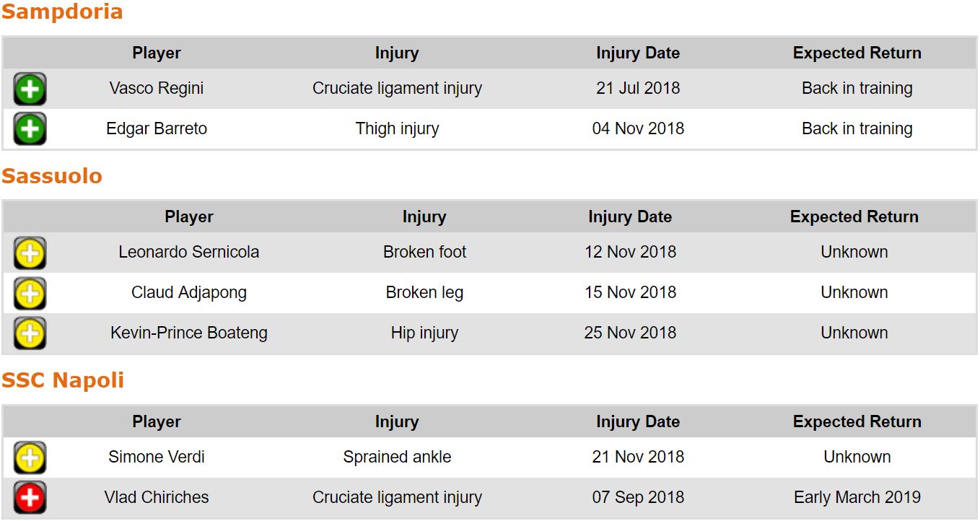
Task: Click red status icon beside Vlad Chiriches
Action: (x=30, y=498)
